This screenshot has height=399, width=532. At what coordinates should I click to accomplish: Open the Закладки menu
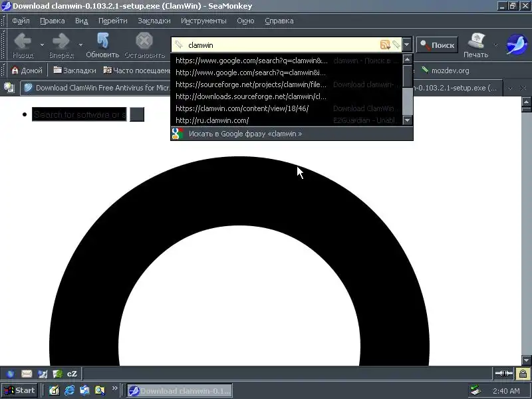tap(154, 21)
